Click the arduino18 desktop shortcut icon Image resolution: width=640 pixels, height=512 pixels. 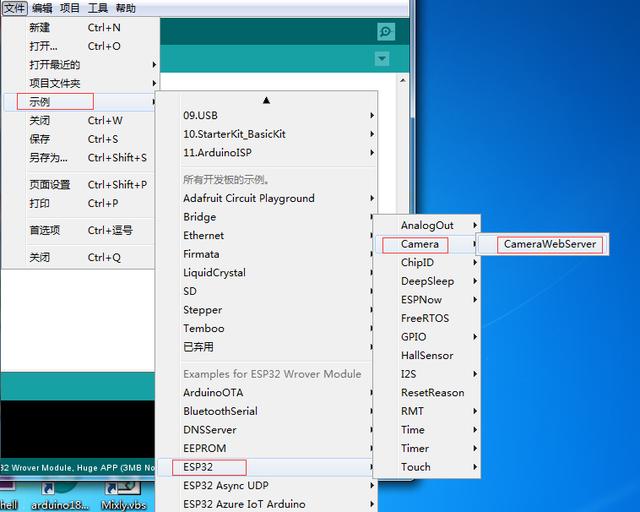point(59,496)
